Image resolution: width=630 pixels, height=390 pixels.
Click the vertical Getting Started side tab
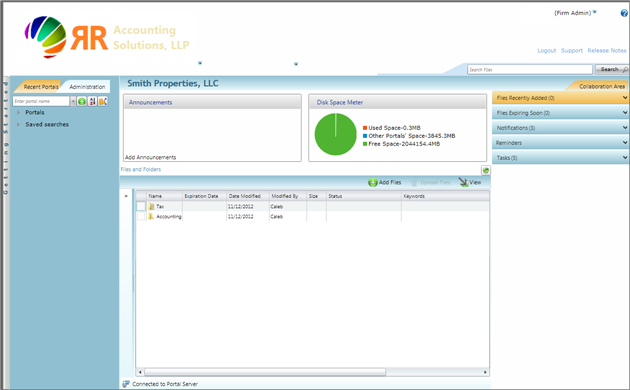(x=6, y=137)
